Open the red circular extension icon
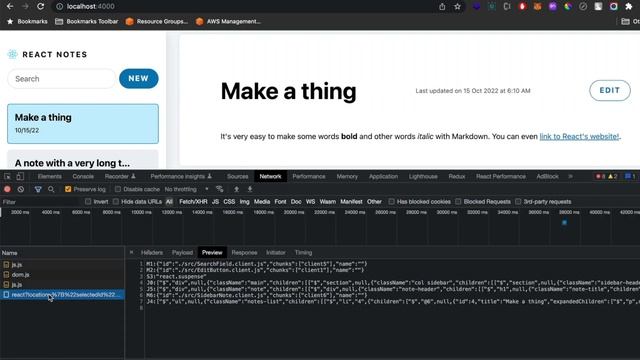This screenshot has width=640, height=360. pos(522,7)
